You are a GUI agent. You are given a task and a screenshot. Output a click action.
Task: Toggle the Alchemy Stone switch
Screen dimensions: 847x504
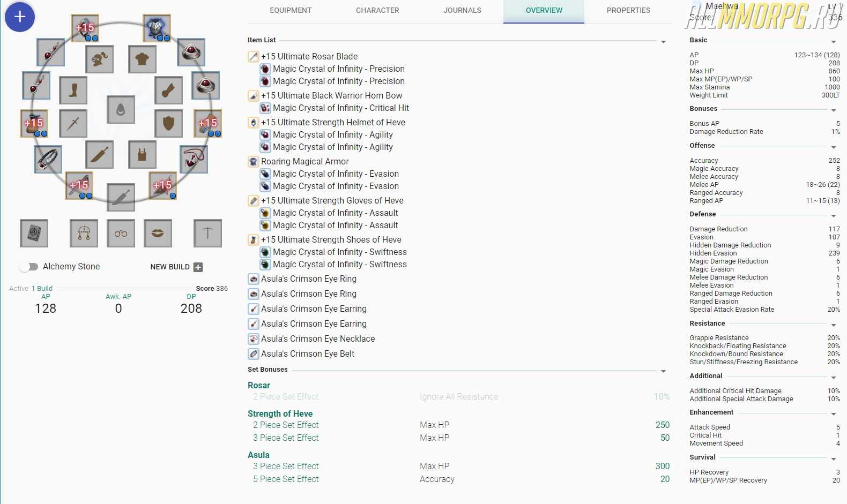click(x=28, y=267)
